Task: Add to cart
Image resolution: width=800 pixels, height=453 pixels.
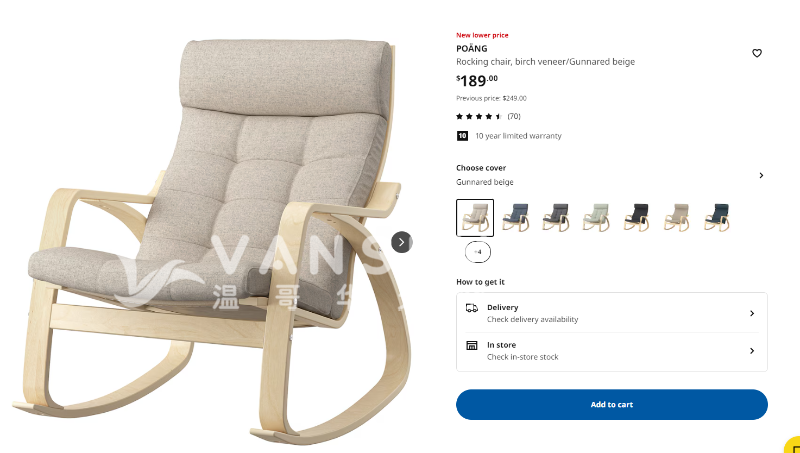Action: click(612, 405)
